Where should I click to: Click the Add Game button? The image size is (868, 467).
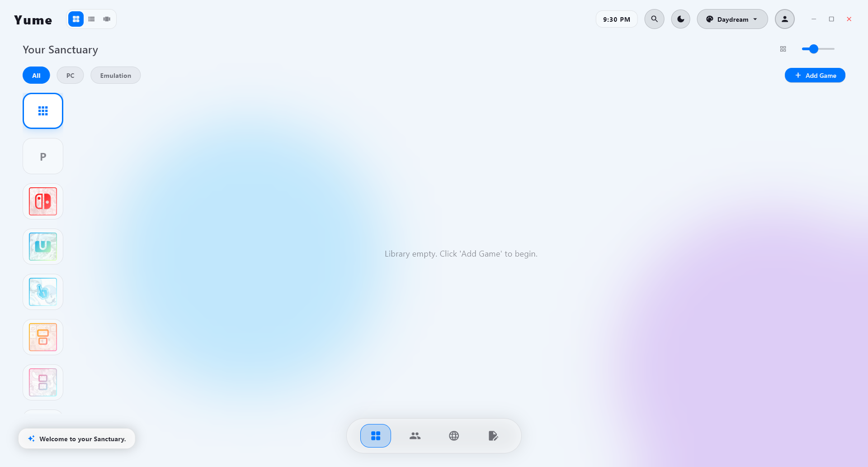[x=815, y=75]
